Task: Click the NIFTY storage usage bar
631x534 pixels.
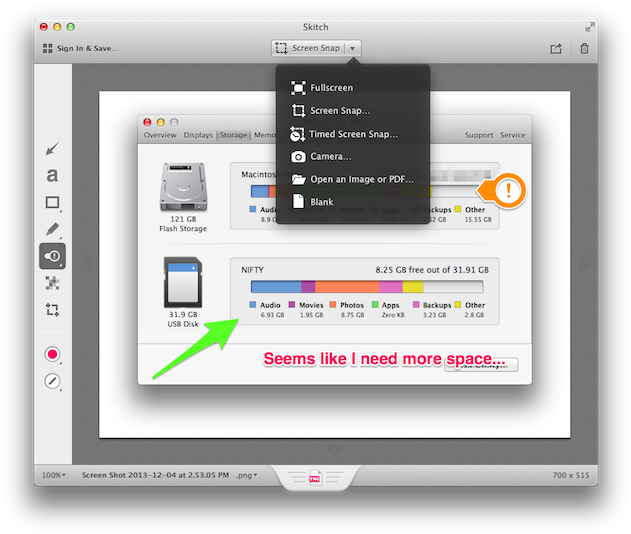Action: click(367, 287)
